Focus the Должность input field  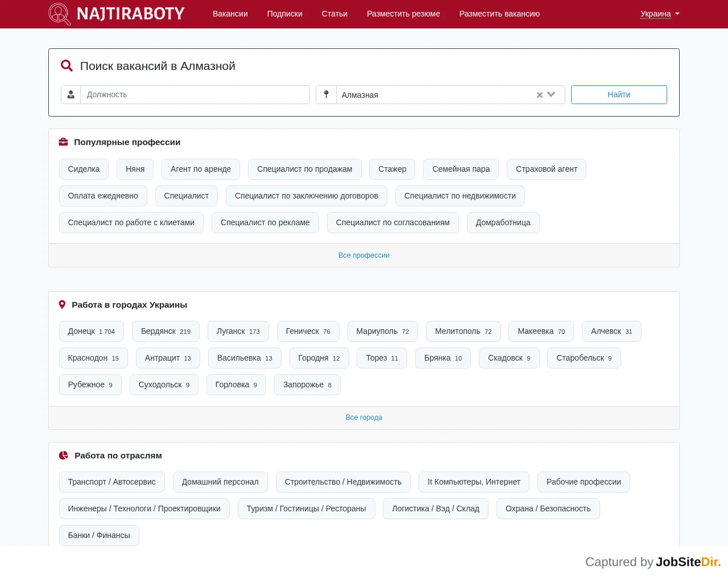[195, 94]
